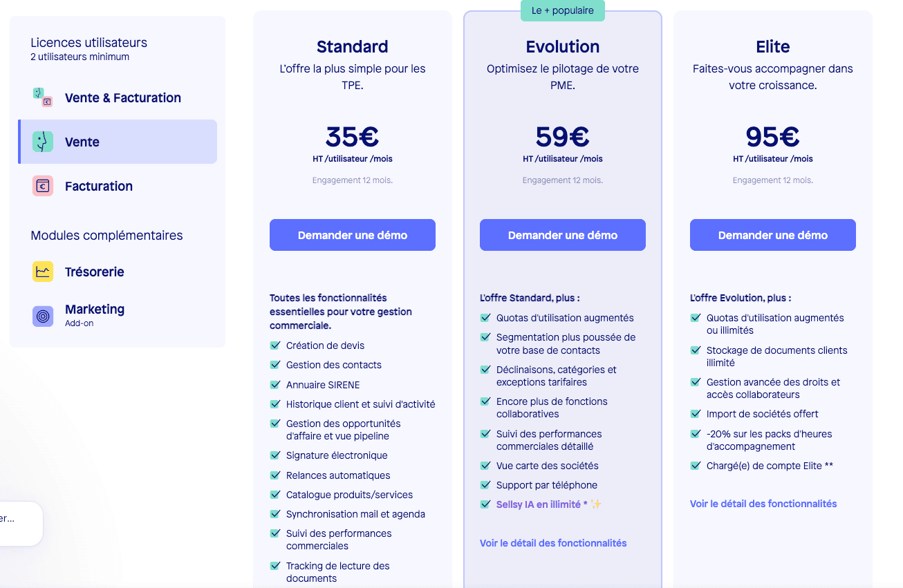The width and height of the screenshot is (903, 588).
Task: Click the green check beside Création de devis
Action: [274, 345]
